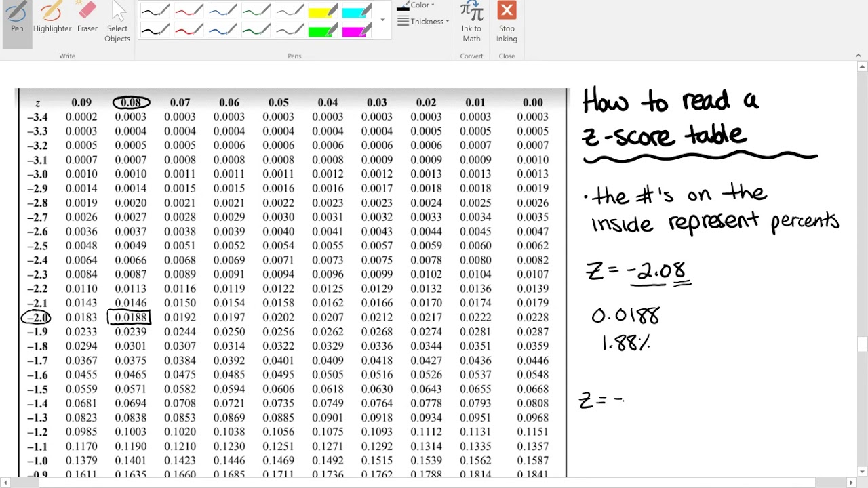This screenshot has height=488, width=868.
Task: Choose the thick gray pen, bottom row
Action: tap(290, 30)
